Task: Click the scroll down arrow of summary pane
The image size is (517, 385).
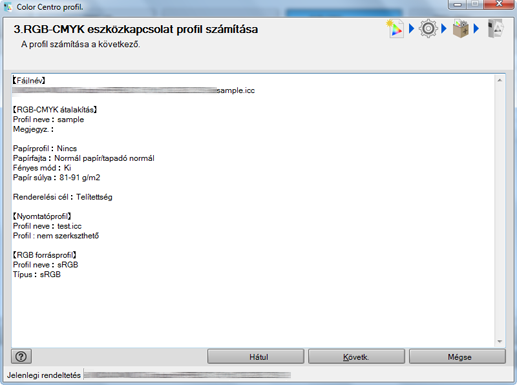Action: pyautogui.click(x=499, y=341)
